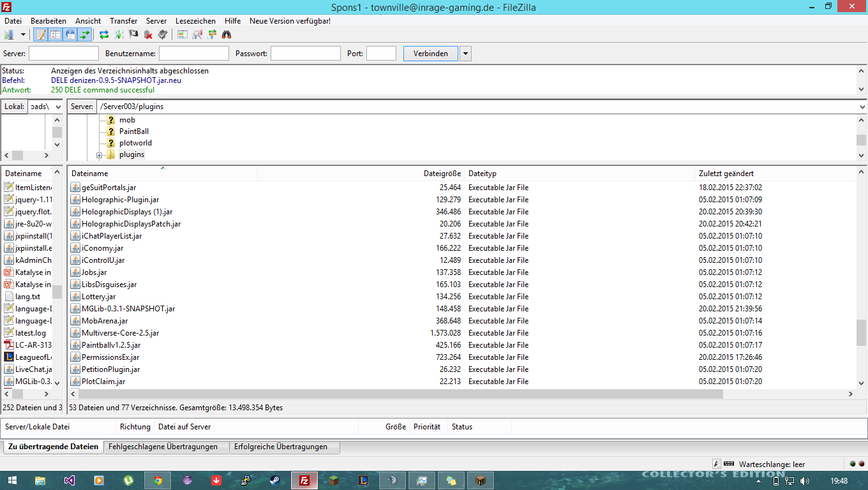Select iConomy.jar file
Screen dimensions: 868x490
(x=102, y=248)
